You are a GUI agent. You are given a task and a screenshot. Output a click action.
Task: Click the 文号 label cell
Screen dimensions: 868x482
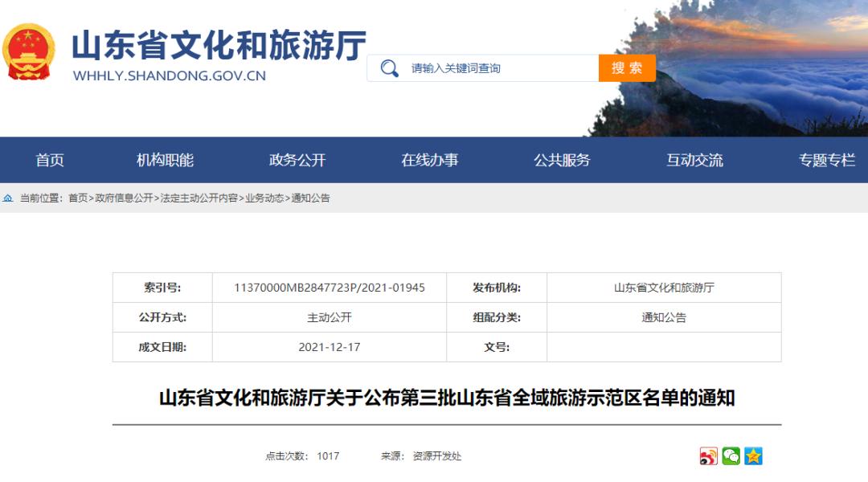point(497,347)
